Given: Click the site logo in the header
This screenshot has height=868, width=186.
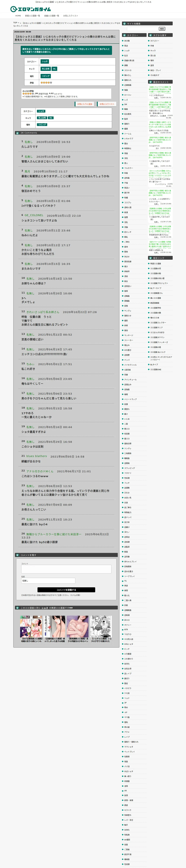Looking at the screenshot, I should pyautogui.click(x=31, y=9).
